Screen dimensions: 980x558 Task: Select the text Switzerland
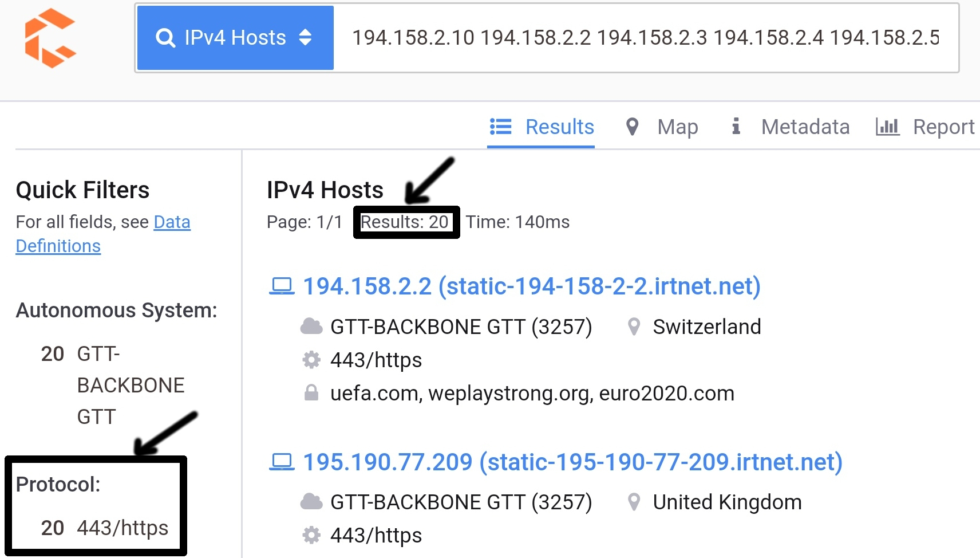(707, 327)
